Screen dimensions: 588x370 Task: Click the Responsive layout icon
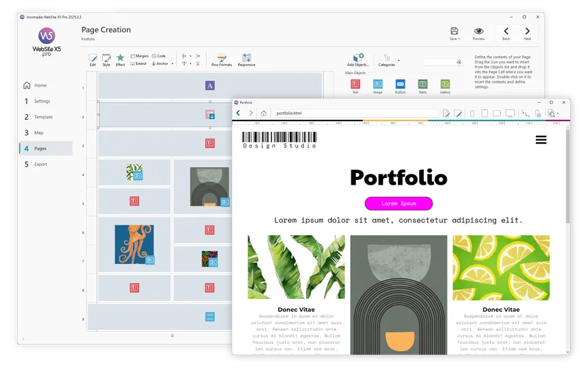click(x=246, y=58)
